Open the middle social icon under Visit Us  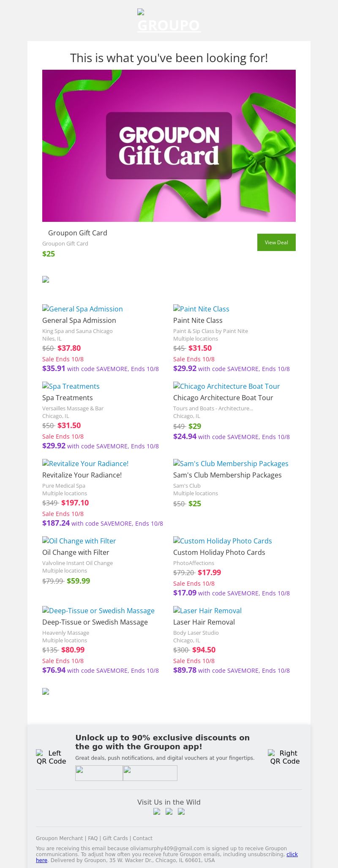tap(169, 811)
